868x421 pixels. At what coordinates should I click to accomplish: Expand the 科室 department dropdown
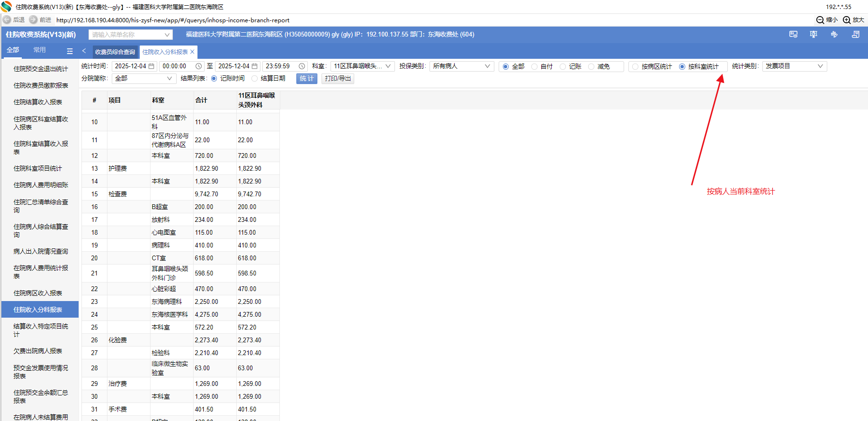363,66
